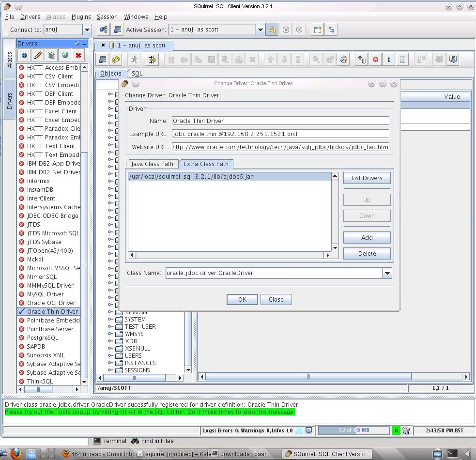
Task: Open the Active Session dropdown
Action: pyautogui.click(x=260, y=30)
